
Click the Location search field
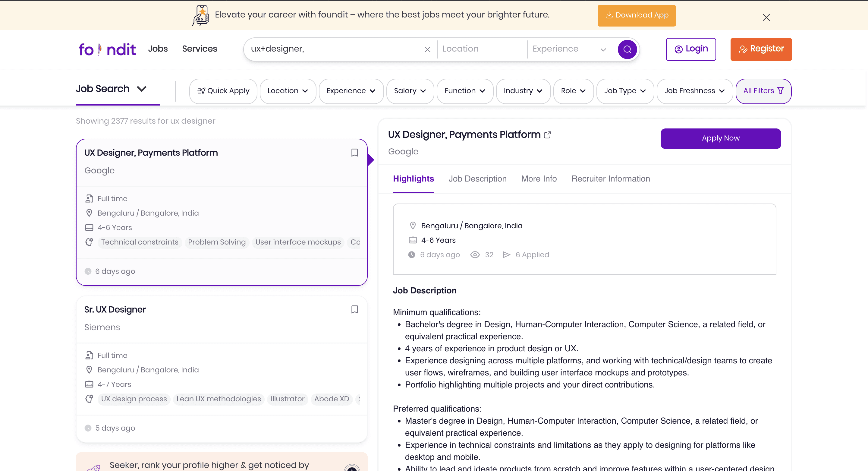click(x=482, y=49)
